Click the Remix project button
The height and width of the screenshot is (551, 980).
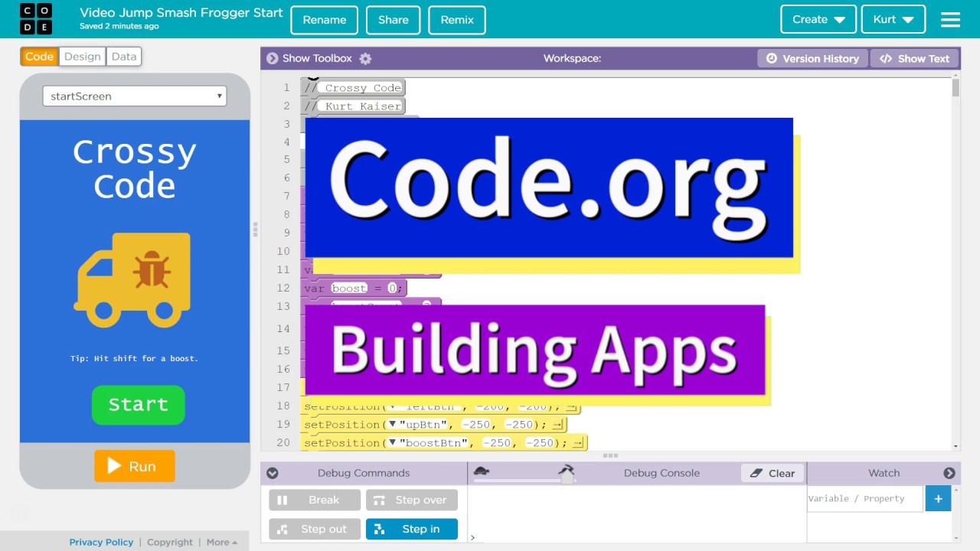point(457,20)
